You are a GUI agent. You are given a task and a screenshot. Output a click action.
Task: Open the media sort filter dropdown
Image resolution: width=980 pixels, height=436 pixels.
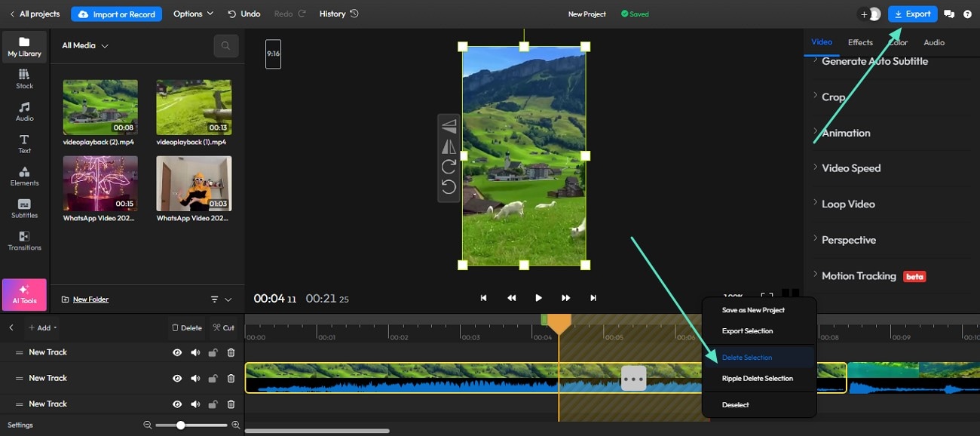[x=221, y=299]
